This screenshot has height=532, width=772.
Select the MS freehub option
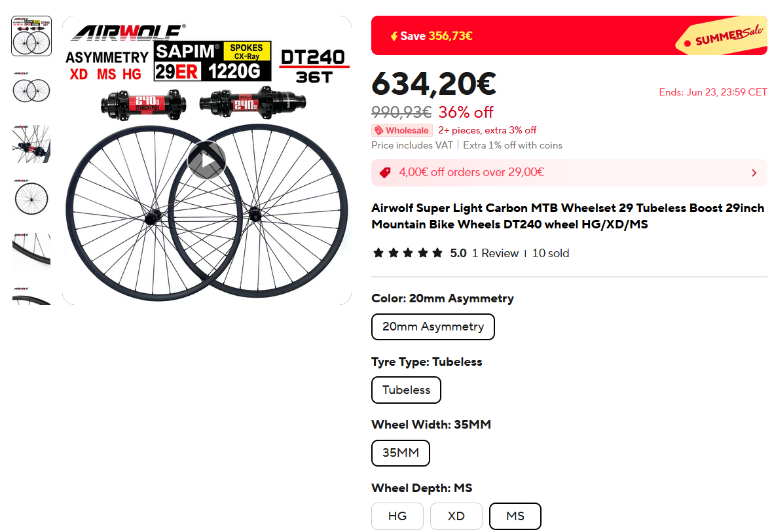(515, 516)
